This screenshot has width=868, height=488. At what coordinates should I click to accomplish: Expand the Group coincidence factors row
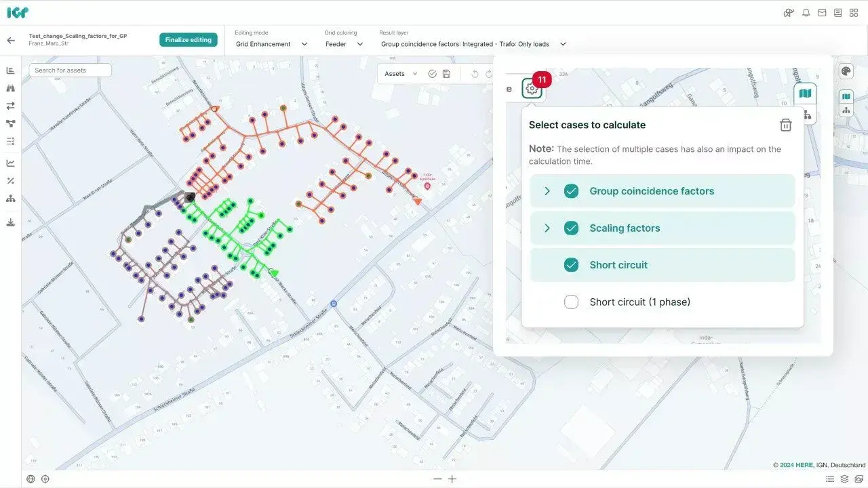pyautogui.click(x=547, y=191)
